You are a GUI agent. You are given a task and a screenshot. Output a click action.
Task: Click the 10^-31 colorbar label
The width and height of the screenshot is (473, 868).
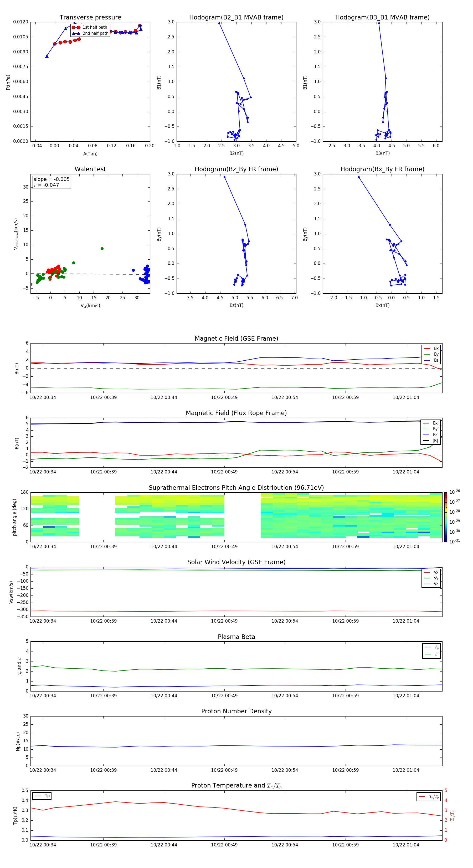pyautogui.click(x=455, y=542)
